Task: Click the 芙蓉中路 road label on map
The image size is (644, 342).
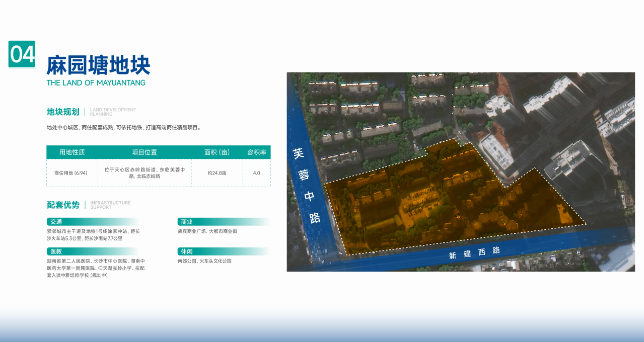Action: pyautogui.click(x=307, y=186)
